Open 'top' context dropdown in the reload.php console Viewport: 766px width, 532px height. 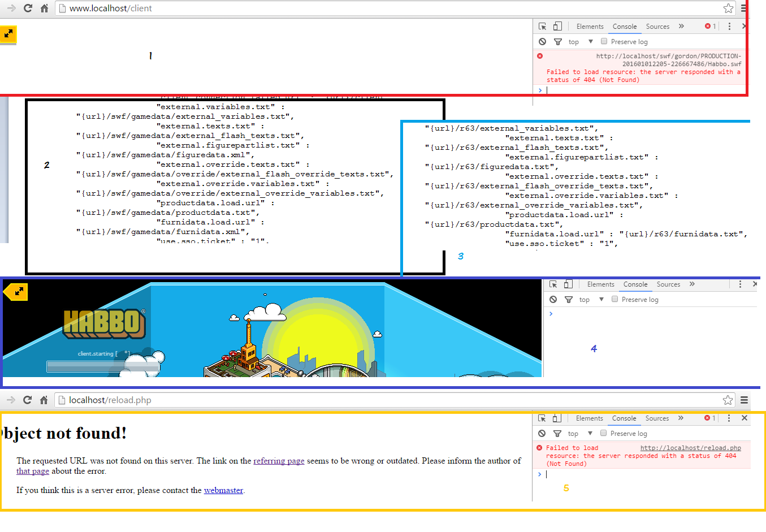tap(580, 434)
